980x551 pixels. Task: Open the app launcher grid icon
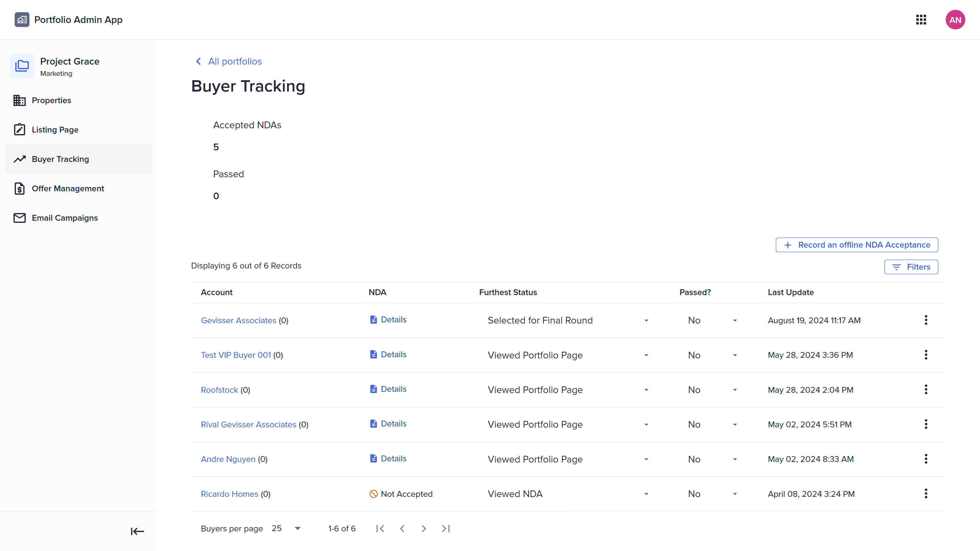pyautogui.click(x=921, y=19)
